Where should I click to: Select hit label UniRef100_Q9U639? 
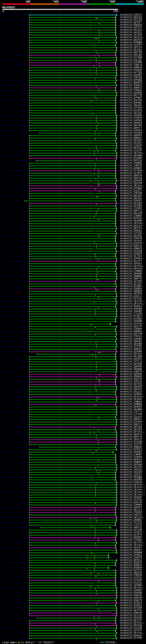131,387
